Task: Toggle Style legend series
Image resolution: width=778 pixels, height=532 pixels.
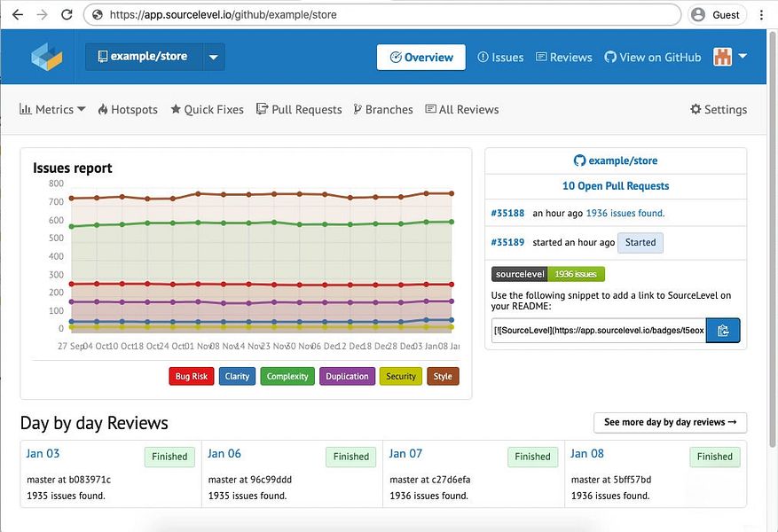Action: pos(443,376)
